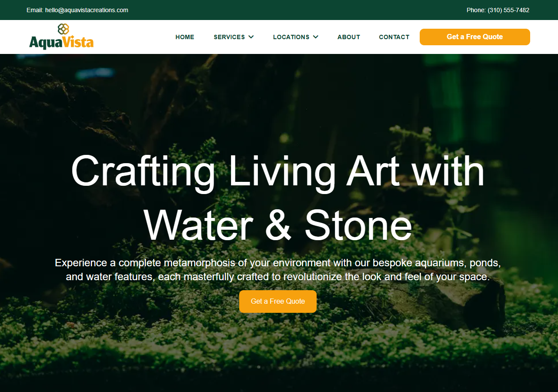Click the AquaVista wordmark in header
Screen dimensions: 558x392
tap(61, 42)
